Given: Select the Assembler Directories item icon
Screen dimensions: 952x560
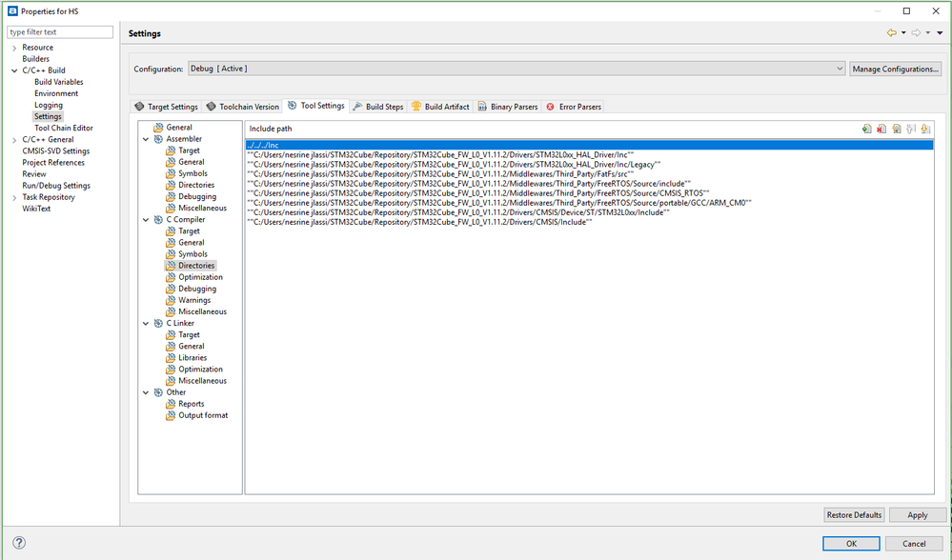Looking at the screenshot, I should point(171,185).
